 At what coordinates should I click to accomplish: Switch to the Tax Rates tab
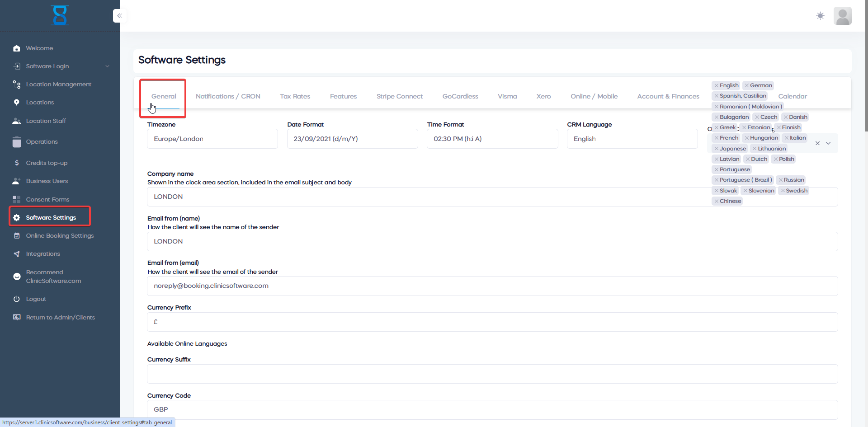pyautogui.click(x=295, y=96)
